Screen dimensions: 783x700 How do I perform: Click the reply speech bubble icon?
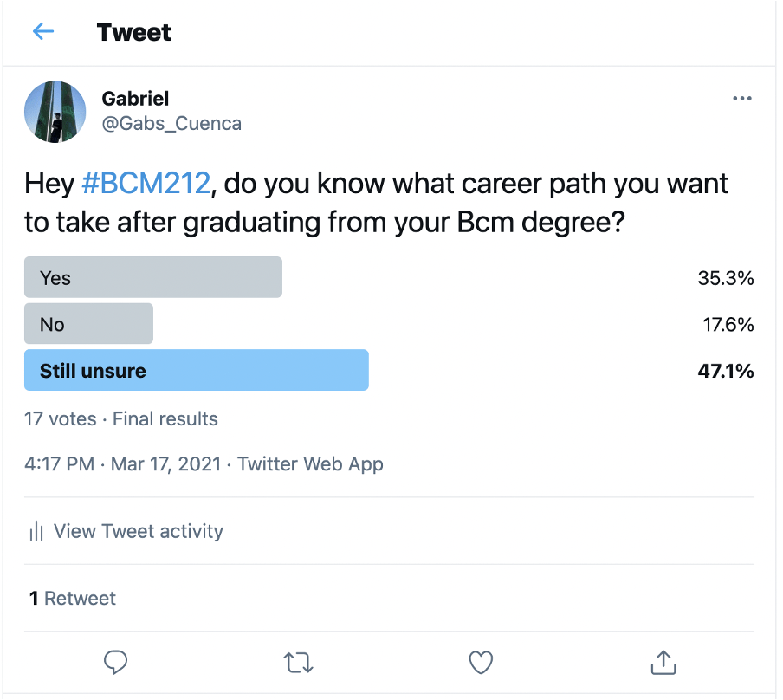(116, 663)
